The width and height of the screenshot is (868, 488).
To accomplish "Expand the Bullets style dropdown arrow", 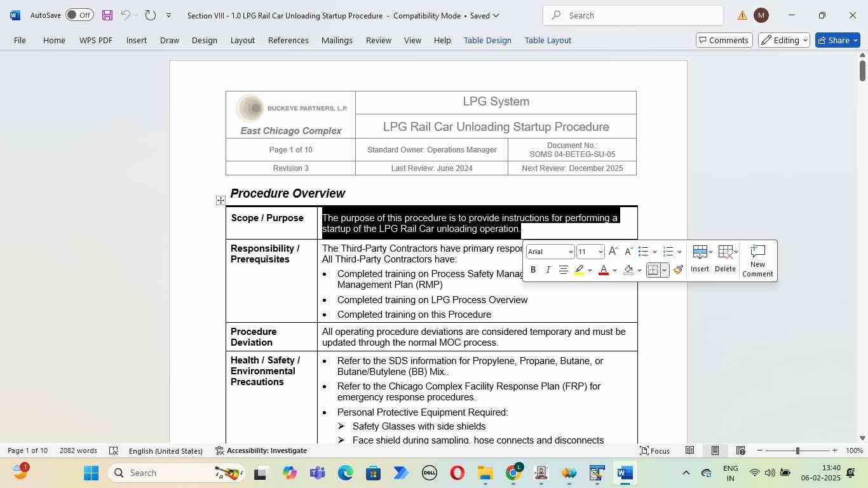I will pos(654,252).
